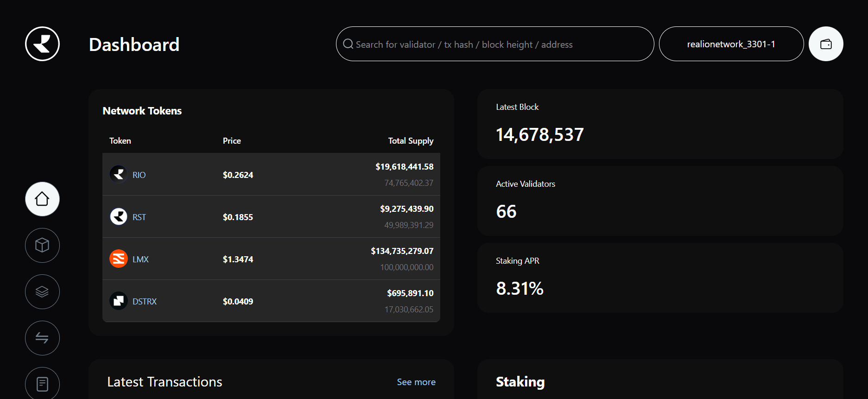Open the document sidebar icon
The image size is (868, 399).
[42, 384]
